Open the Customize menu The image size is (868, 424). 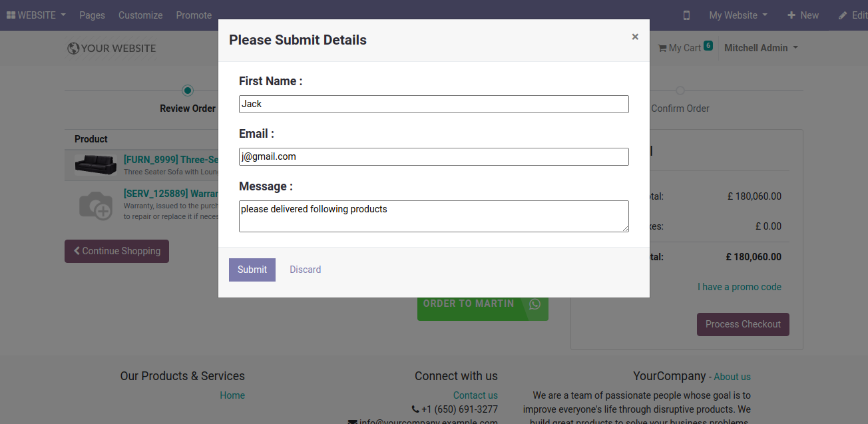pos(140,15)
